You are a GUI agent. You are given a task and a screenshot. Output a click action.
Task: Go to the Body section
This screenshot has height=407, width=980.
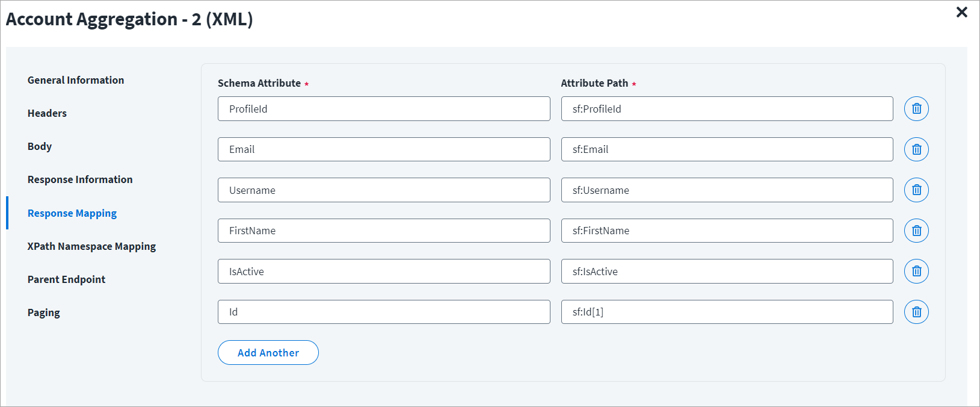(x=40, y=146)
